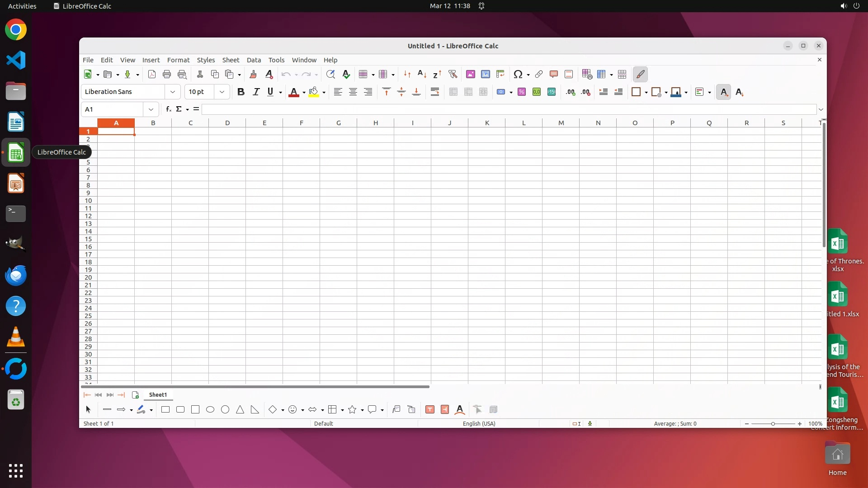Toggle Bold formatting
This screenshot has width=868, height=488.
pyautogui.click(x=241, y=92)
